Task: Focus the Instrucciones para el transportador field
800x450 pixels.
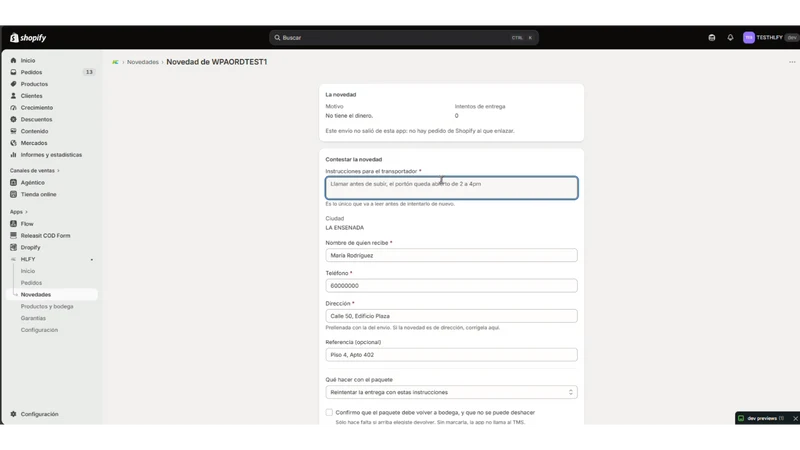Action: tap(452, 188)
